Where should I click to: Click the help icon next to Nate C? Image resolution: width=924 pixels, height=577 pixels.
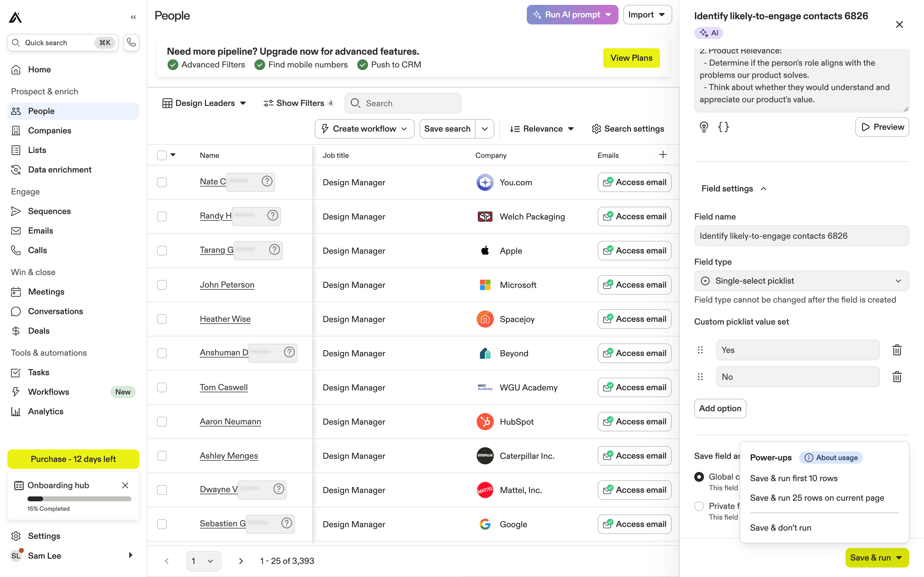pyautogui.click(x=267, y=181)
